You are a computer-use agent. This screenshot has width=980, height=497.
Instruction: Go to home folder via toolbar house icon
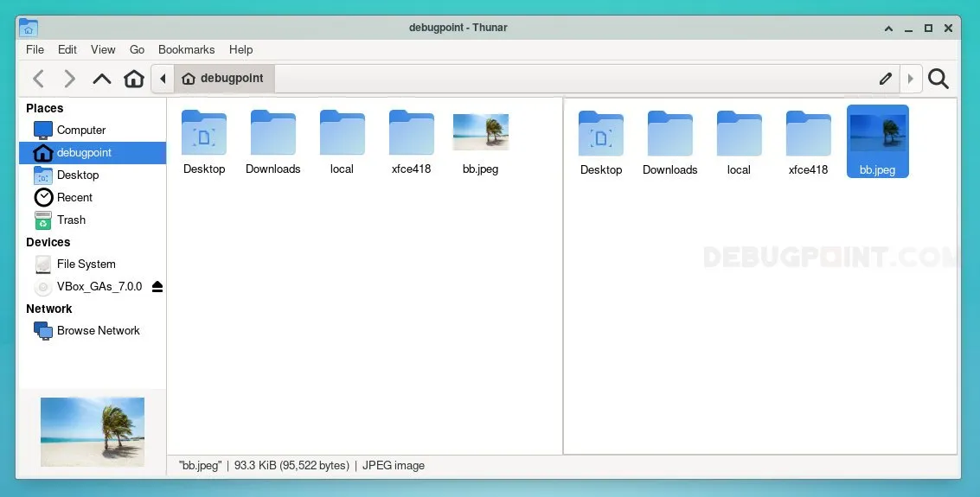[x=134, y=80]
